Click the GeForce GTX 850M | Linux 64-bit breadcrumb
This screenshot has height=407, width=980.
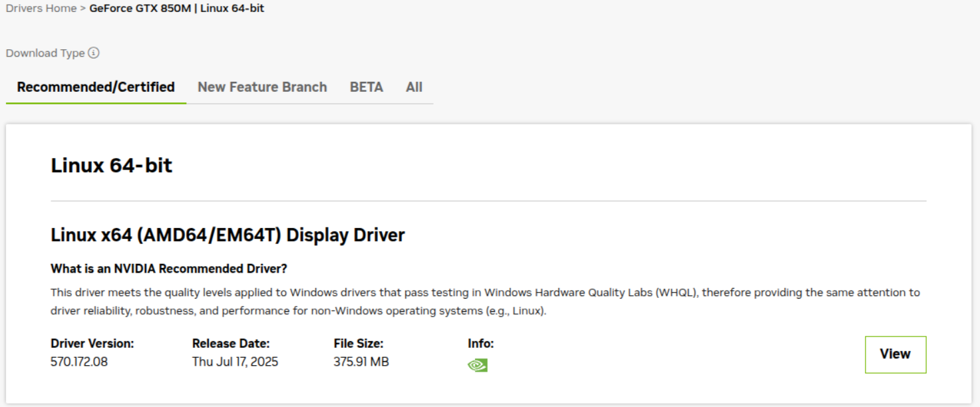click(177, 9)
